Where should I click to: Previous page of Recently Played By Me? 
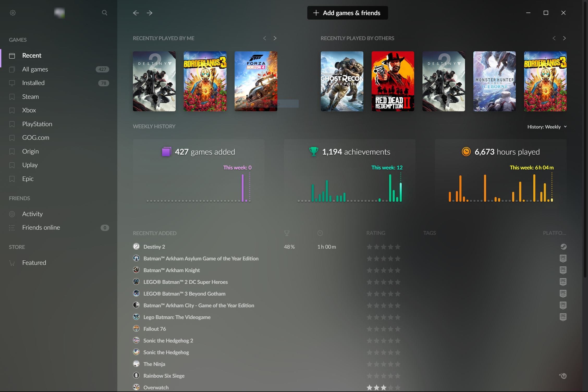[x=265, y=38]
